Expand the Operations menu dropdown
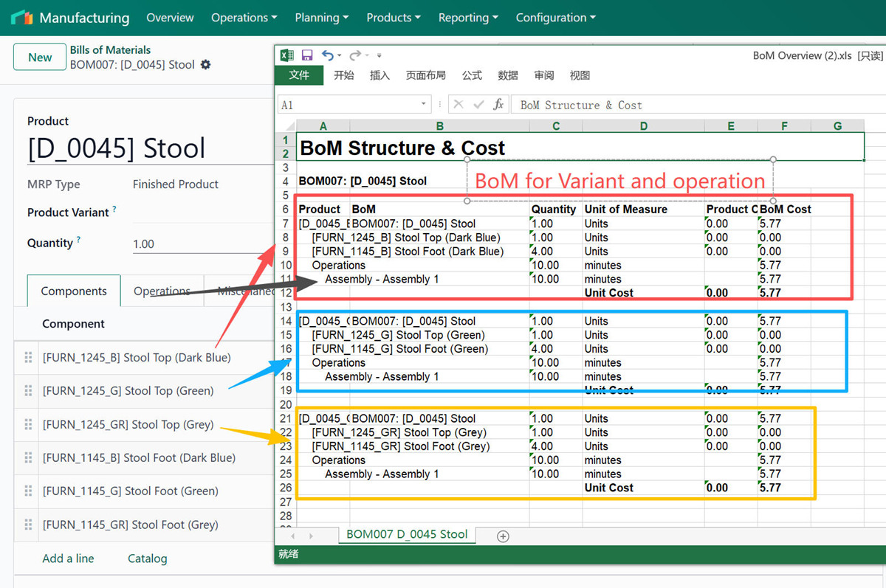886x588 pixels. pyautogui.click(x=244, y=18)
